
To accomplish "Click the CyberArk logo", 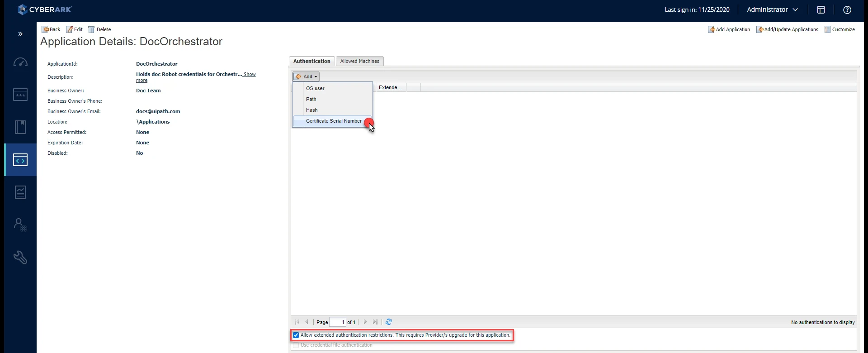I will (x=45, y=10).
